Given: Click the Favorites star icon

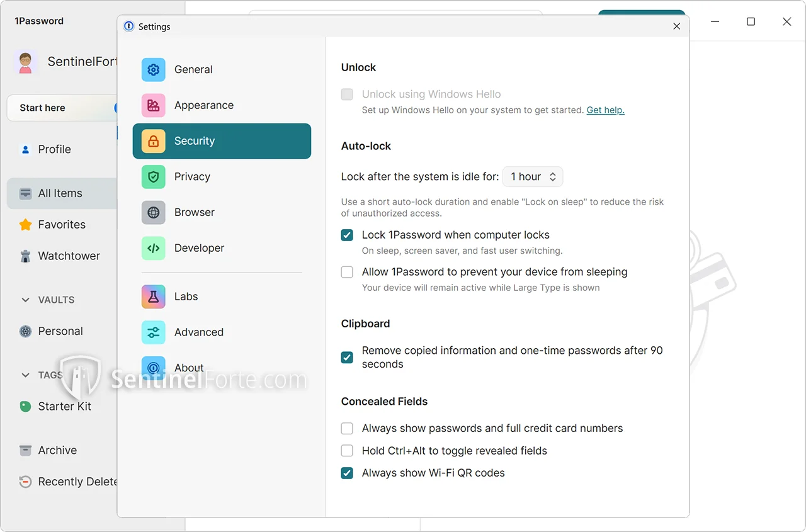Looking at the screenshot, I should (26, 225).
